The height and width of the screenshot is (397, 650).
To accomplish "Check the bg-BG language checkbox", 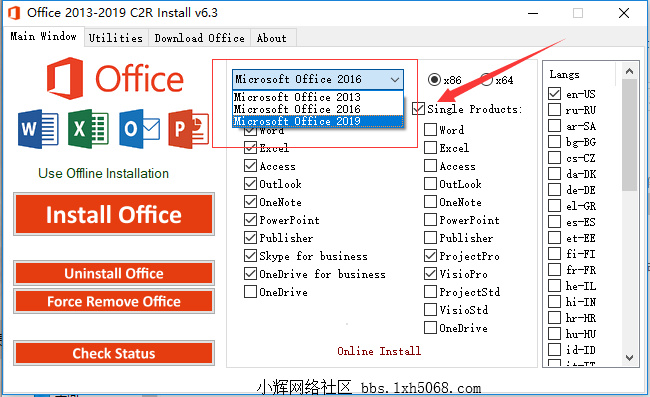I will point(554,142).
